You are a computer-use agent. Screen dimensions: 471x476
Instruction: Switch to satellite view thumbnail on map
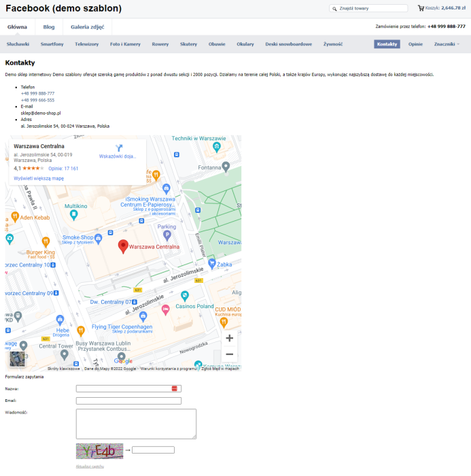(17, 359)
